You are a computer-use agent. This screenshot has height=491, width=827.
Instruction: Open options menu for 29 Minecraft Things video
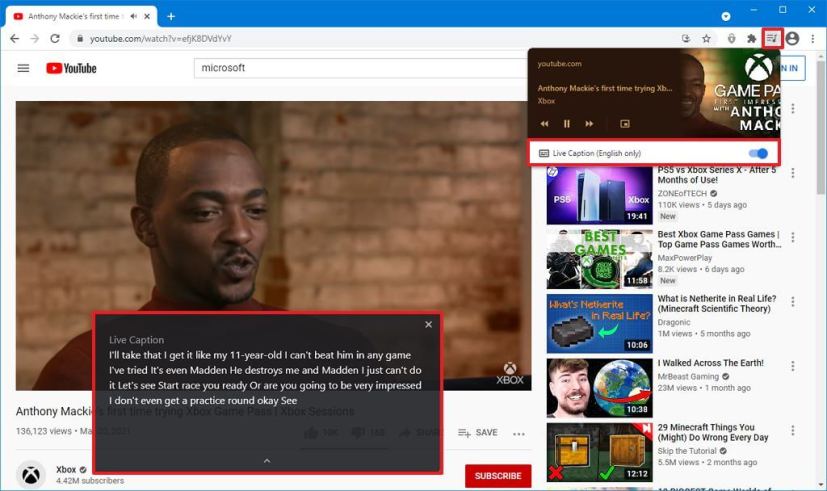coord(793,430)
